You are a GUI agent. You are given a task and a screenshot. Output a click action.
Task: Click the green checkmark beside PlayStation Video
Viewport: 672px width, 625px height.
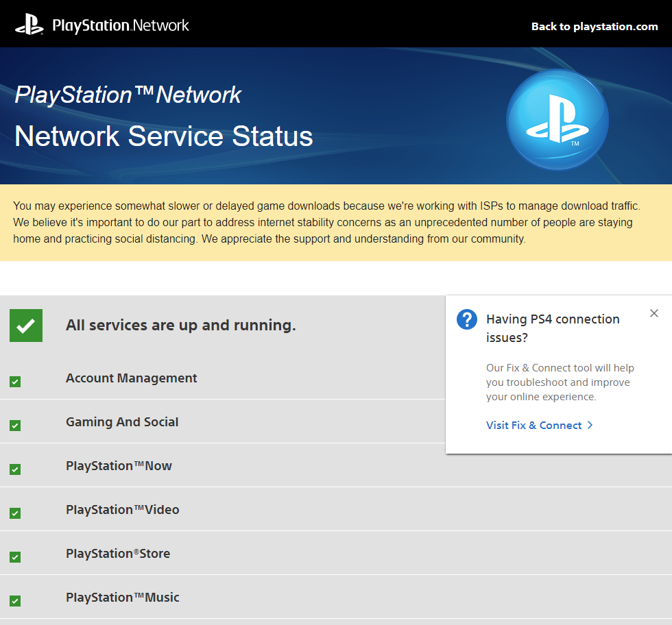[15, 513]
